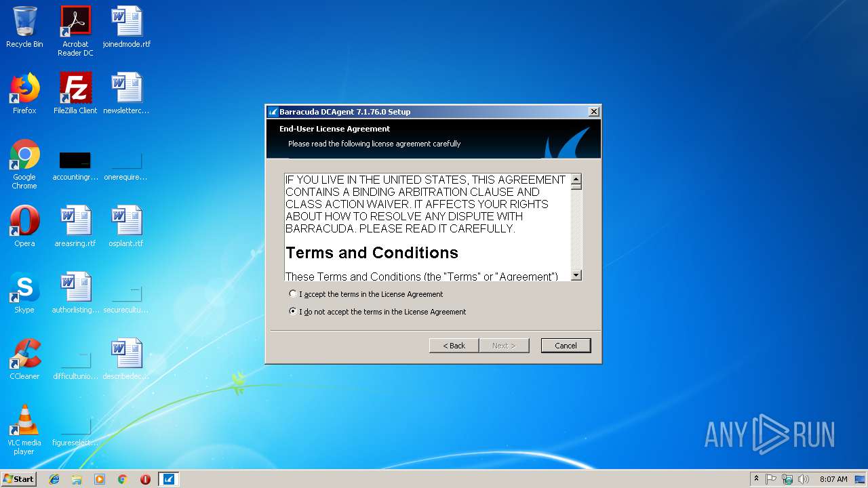Open Opera from the taskbar
868x488 pixels.
click(145, 479)
